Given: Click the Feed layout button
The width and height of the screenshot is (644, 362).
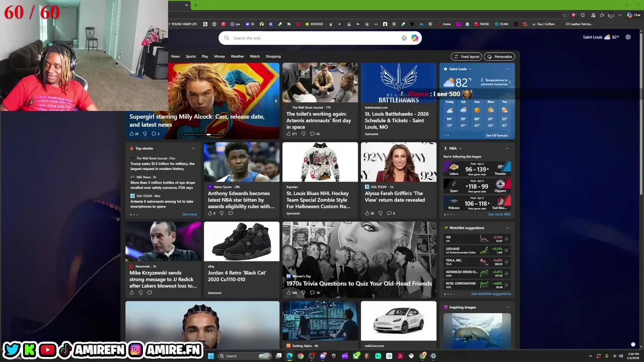Looking at the screenshot, I should tap(466, 56).
